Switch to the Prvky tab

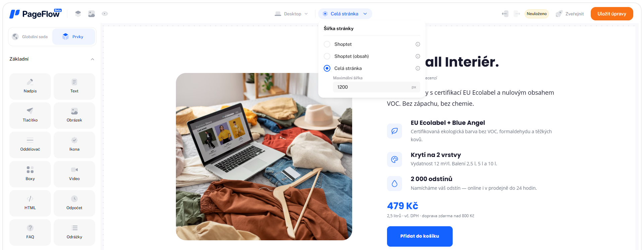(74, 37)
